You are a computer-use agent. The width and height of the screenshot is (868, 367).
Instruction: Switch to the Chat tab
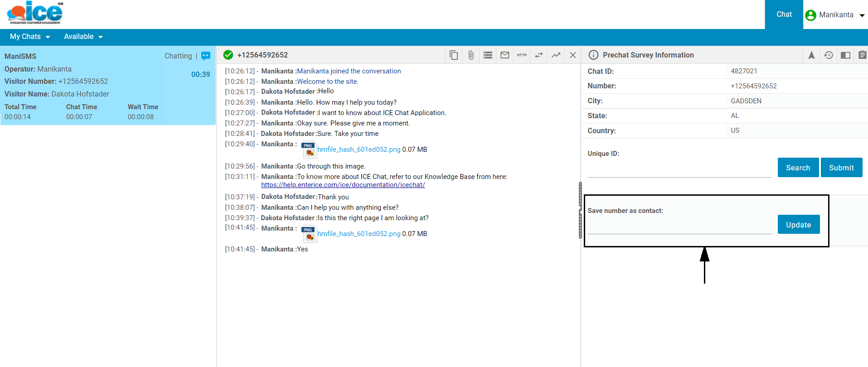tap(784, 14)
